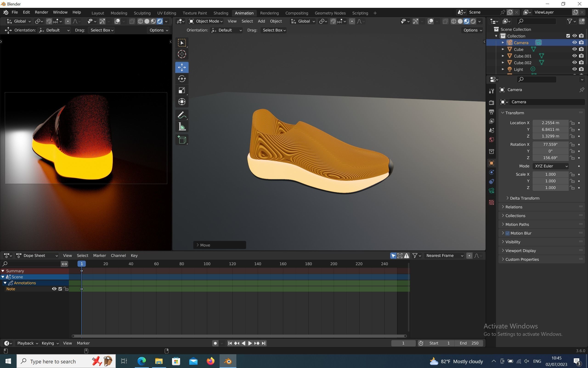
Task: Open the Object Constraints properties tab
Action: 491,181
